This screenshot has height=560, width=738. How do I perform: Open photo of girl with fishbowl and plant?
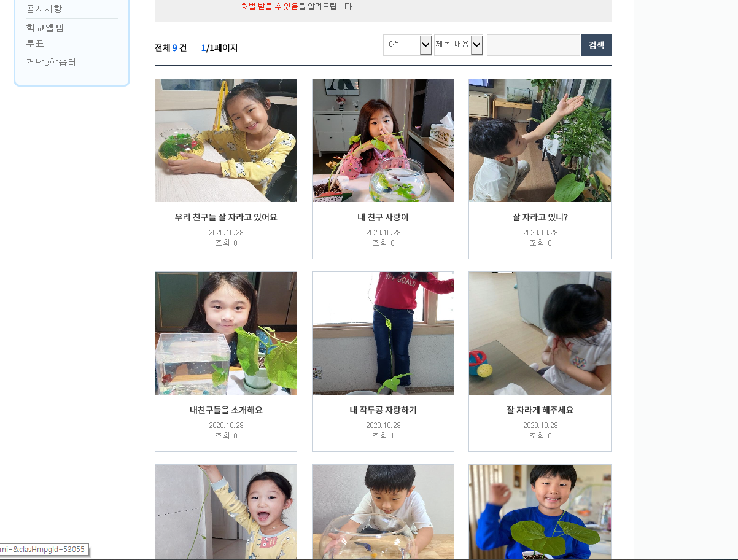383,141
